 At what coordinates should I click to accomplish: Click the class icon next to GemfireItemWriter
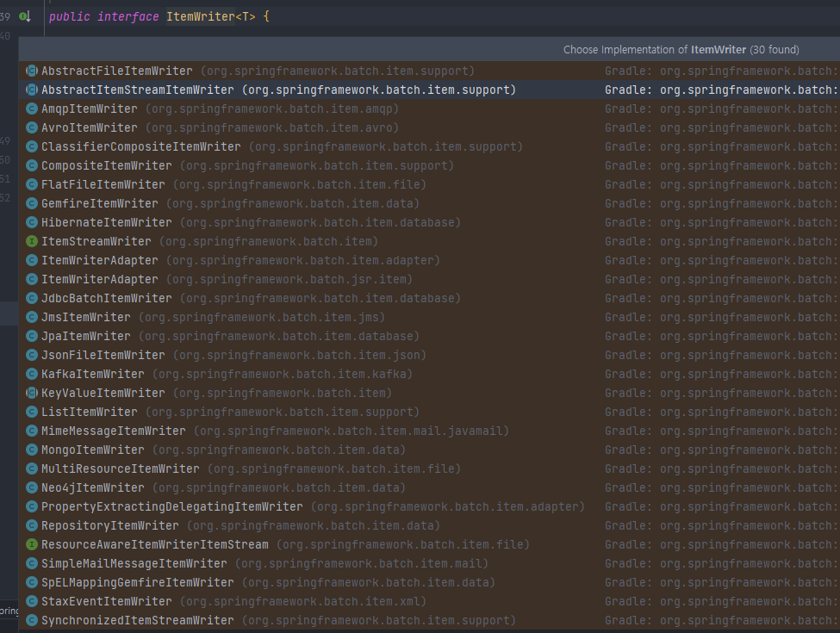point(32,203)
